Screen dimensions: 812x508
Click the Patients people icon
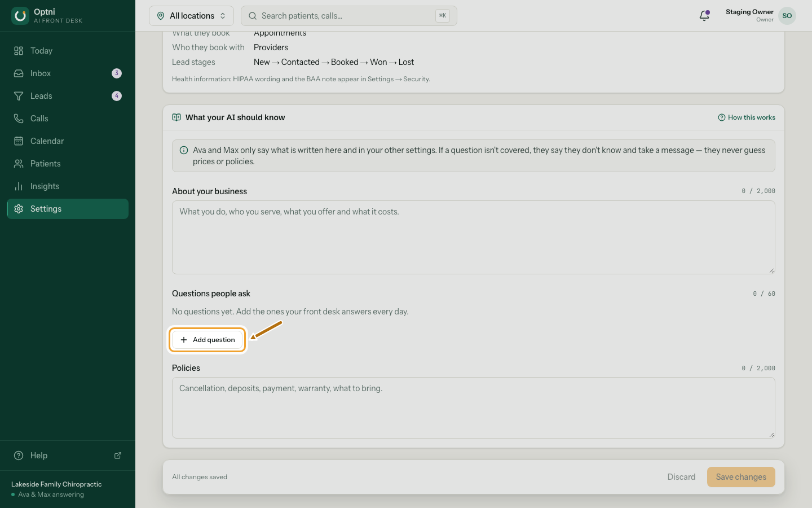click(x=19, y=164)
